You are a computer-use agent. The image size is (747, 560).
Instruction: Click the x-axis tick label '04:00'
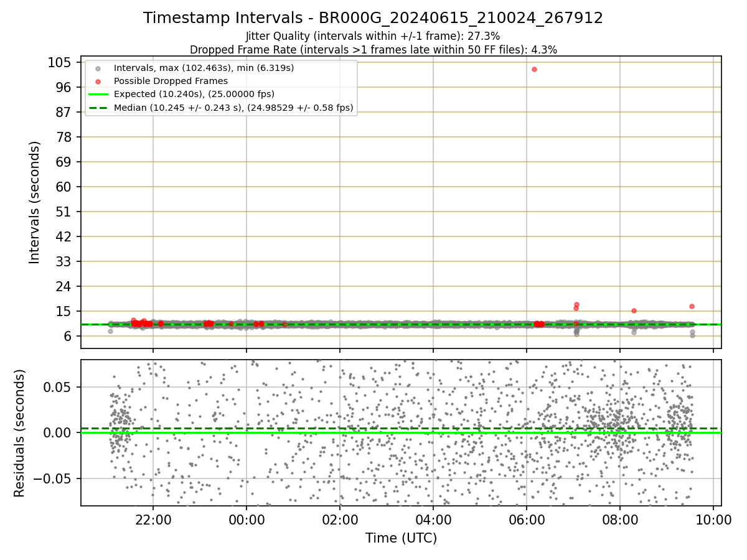tap(433, 520)
